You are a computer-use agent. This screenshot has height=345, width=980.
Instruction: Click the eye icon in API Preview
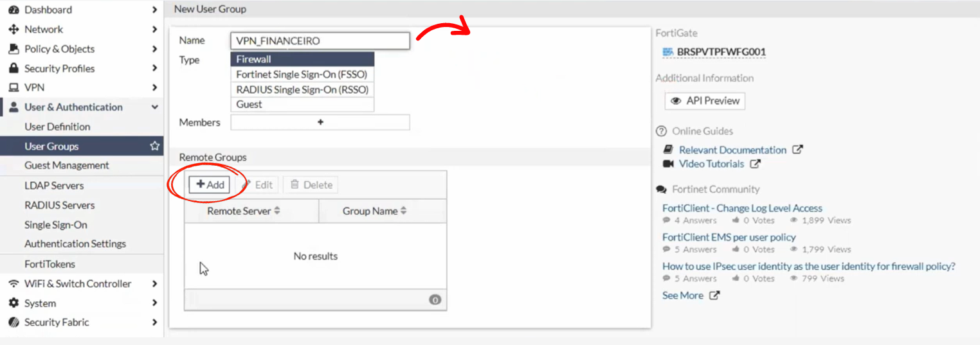[676, 101]
